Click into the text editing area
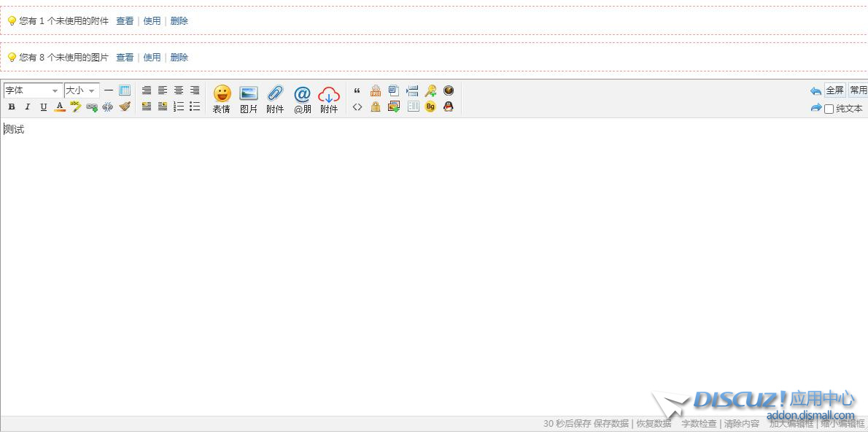The image size is (868, 434). pyautogui.click(x=365, y=255)
